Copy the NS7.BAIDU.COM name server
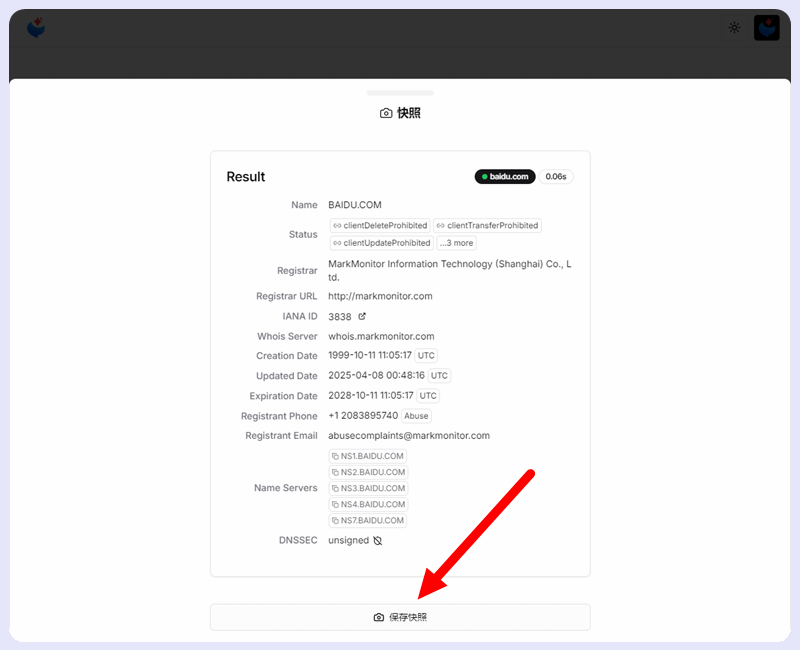Viewport: 800px width, 650px height. tap(367, 520)
